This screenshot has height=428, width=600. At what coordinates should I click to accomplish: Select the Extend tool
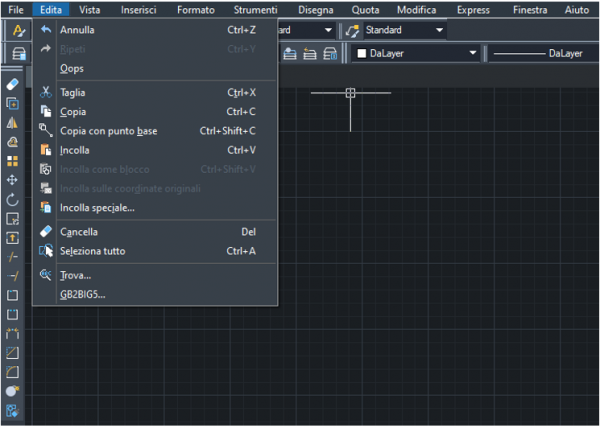pos(12,276)
